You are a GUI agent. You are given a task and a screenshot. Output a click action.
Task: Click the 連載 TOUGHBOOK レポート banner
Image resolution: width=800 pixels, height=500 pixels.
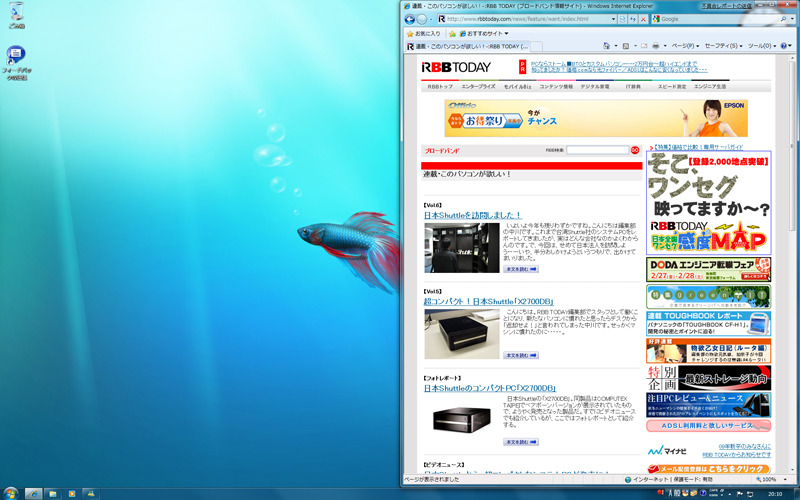pyautogui.click(x=708, y=323)
